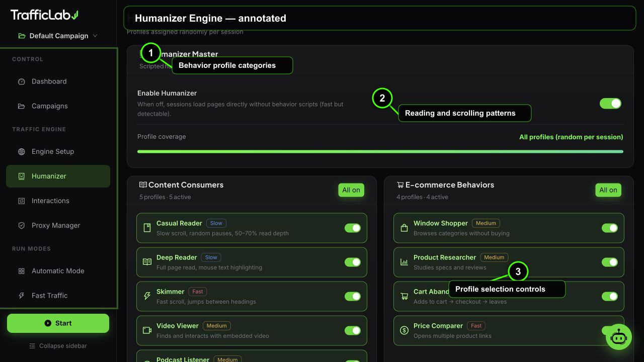Go to the Campaigns page
Viewport: 644px width, 362px height.
pyautogui.click(x=58, y=106)
